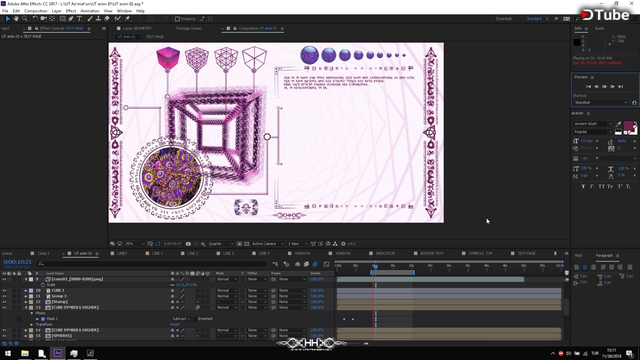The height and width of the screenshot is (360, 640).
Task: Pick the Horizontal Type tool
Action: (79, 19)
